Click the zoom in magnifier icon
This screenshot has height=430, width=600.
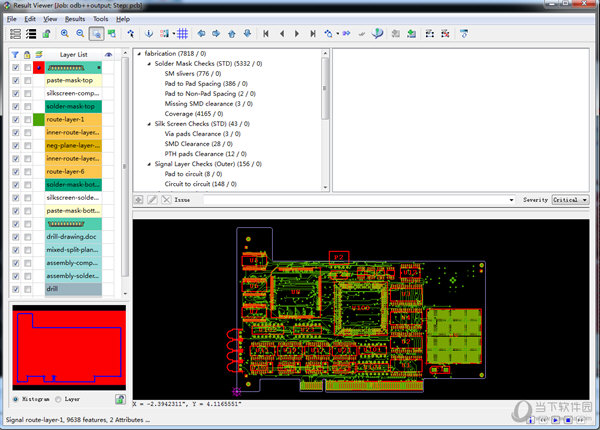tap(65, 34)
